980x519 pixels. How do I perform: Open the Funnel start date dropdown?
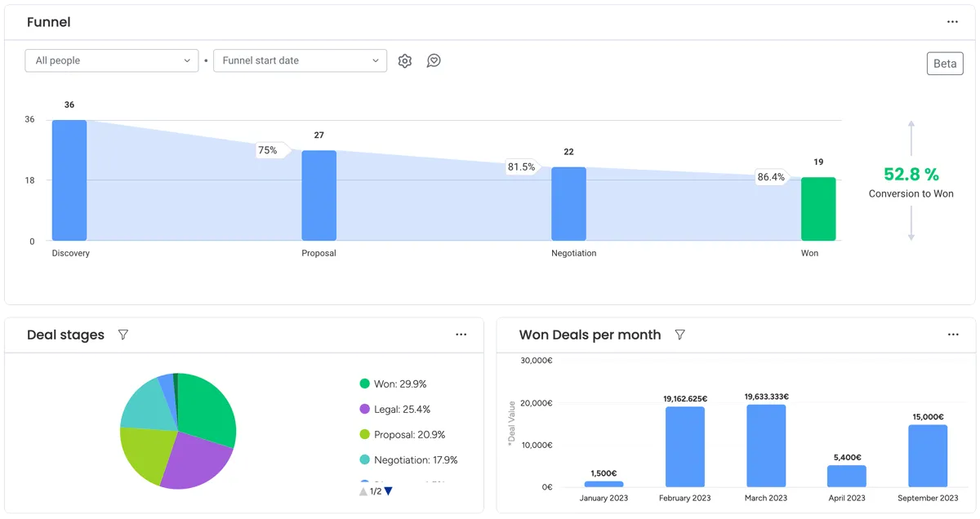[300, 60]
